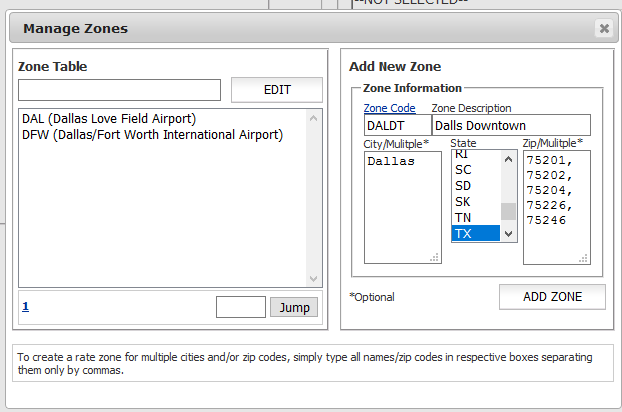
Task: Click the Zone Table search field
Action: 119,90
